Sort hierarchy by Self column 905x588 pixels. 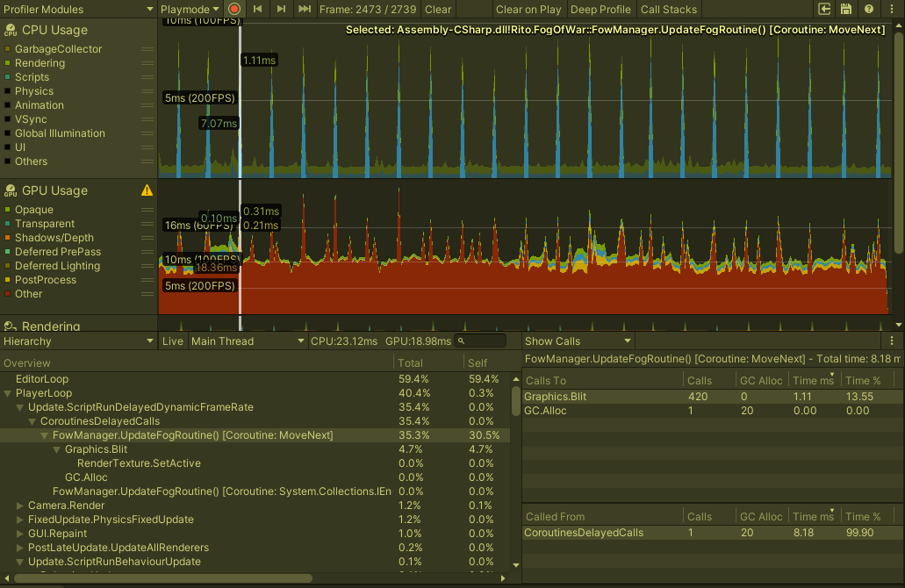point(486,363)
